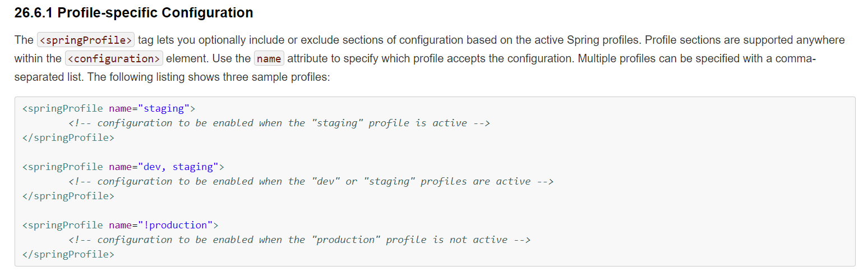Click the "staging" value in first code line
868x280 pixels.
[164, 108]
